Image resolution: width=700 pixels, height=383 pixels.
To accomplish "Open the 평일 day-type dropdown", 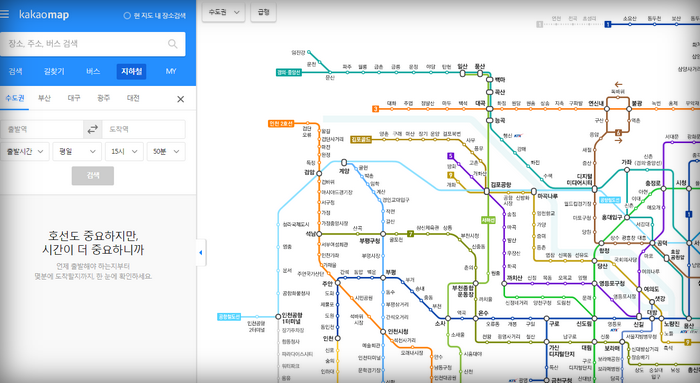I will coord(77,151).
